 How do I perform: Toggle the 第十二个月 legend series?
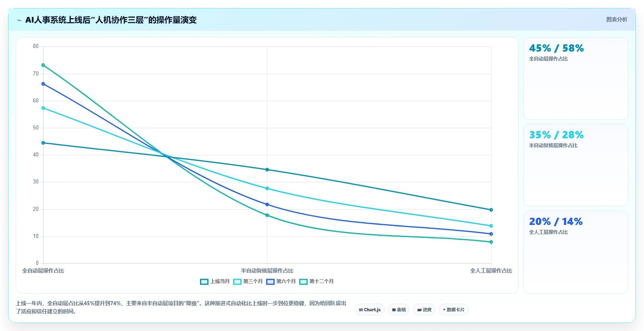[x=317, y=281]
